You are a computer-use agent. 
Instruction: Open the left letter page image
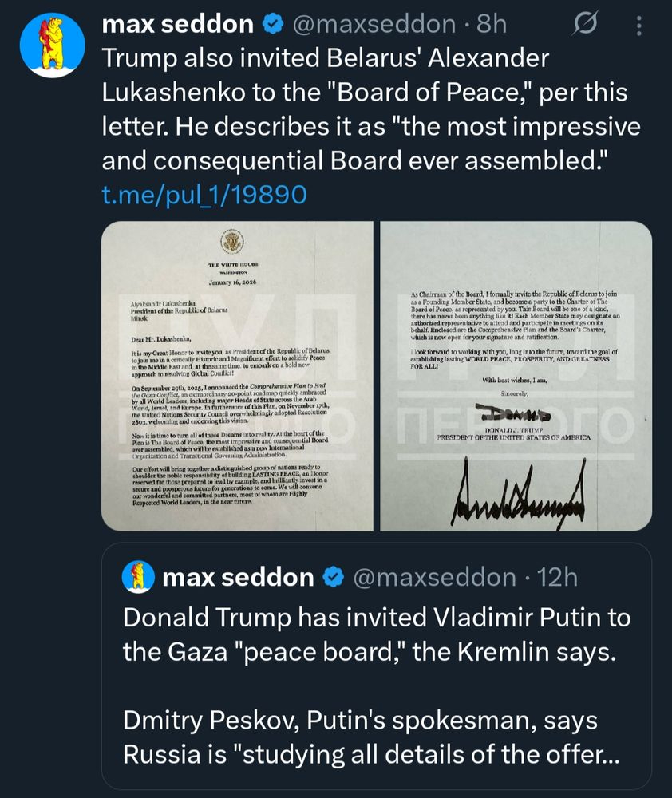pyautogui.click(x=237, y=375)
